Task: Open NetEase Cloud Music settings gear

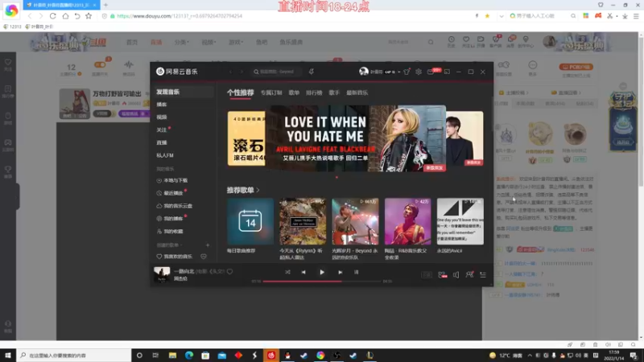Action: [418, 72]
